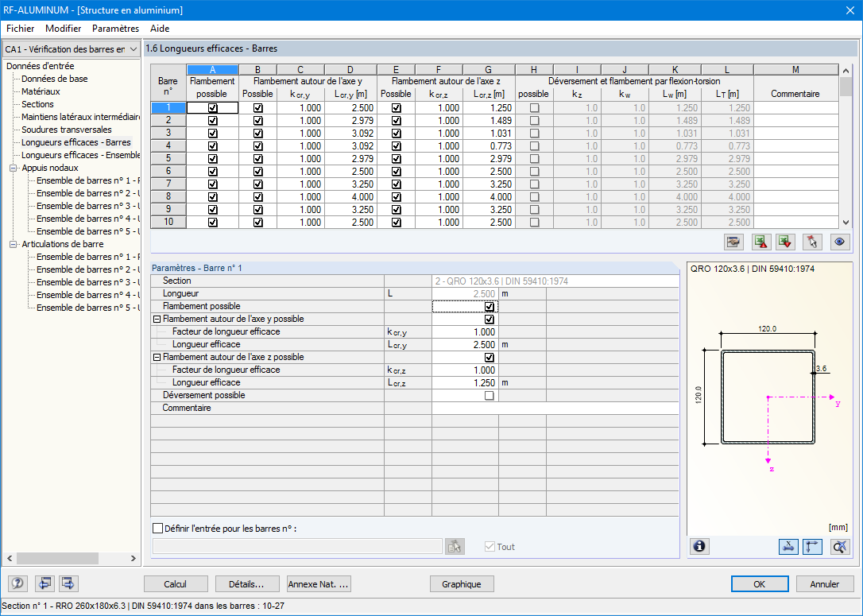863x616 pixels.
Task: Toggle principal axes icon in section preview
Action: pyautogui.click(x=813, y=546)
